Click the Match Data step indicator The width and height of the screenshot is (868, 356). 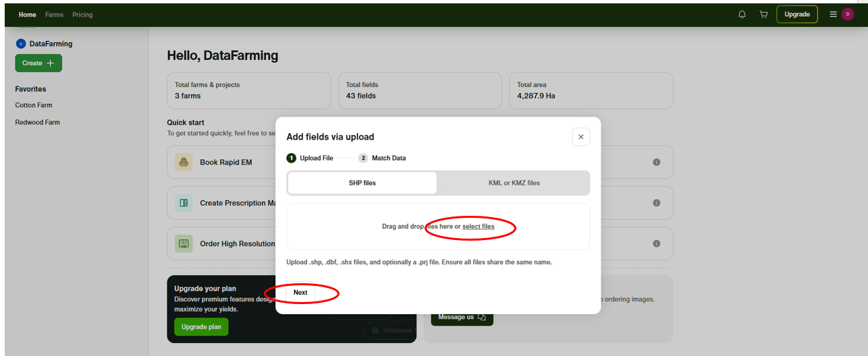(382, 158)
